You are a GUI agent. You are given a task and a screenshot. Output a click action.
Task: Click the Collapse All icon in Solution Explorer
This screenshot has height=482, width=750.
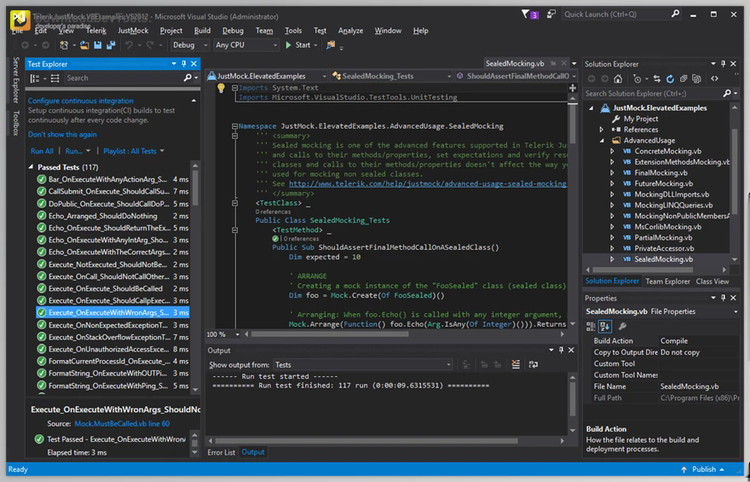tap(684, 78)
